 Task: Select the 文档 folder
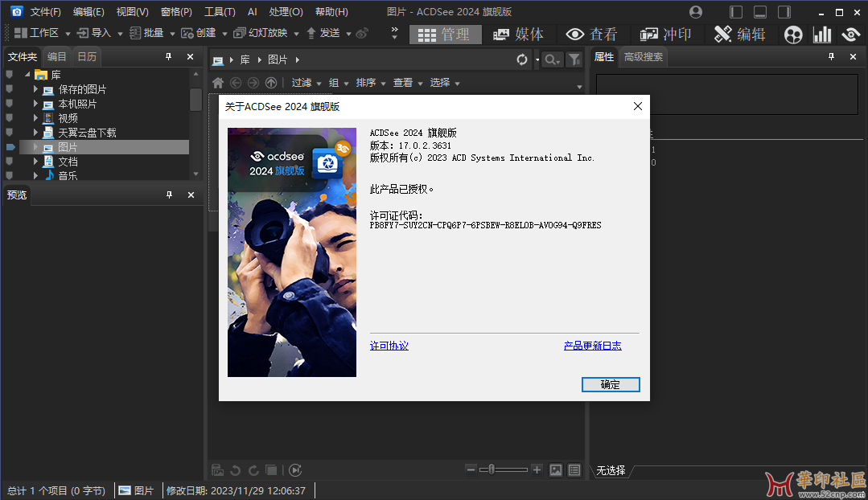(68, 162)
